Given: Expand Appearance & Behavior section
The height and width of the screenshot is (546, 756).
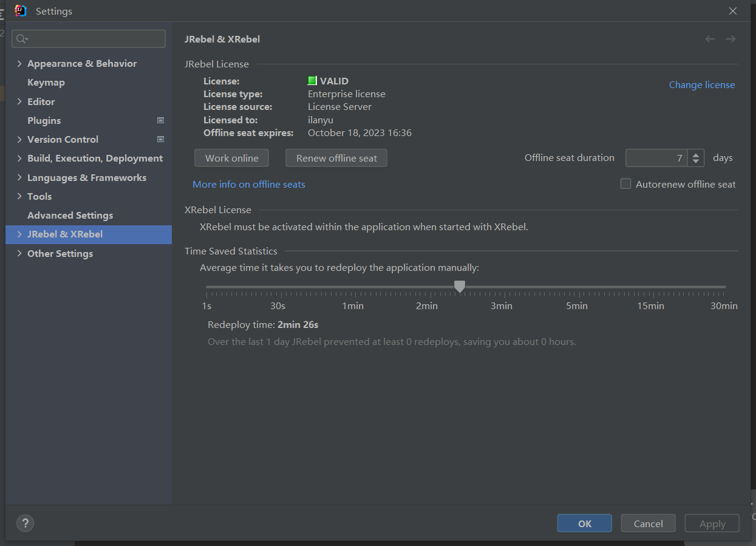Looking at the screenshot, I should pos(19,64).
